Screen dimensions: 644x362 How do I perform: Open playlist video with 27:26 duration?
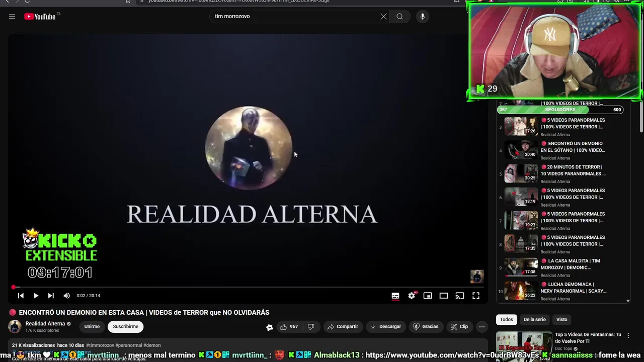pyautogui.click(x=521, y=126)
